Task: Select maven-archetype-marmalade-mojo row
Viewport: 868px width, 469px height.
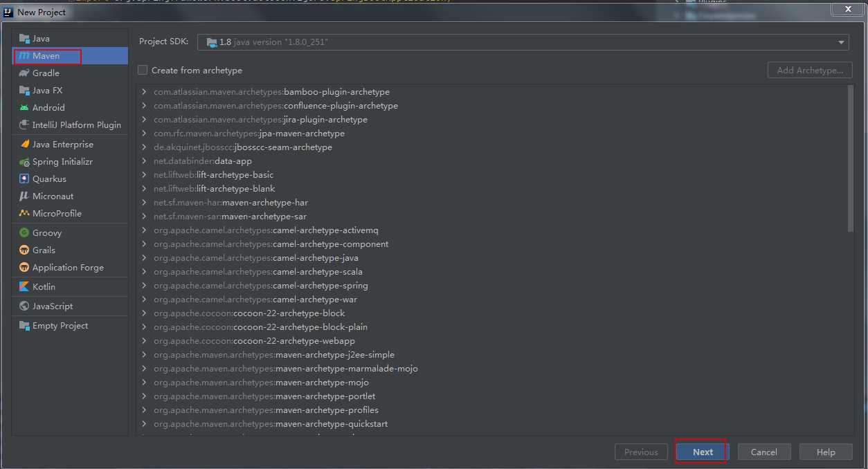Action: [491, 369]
